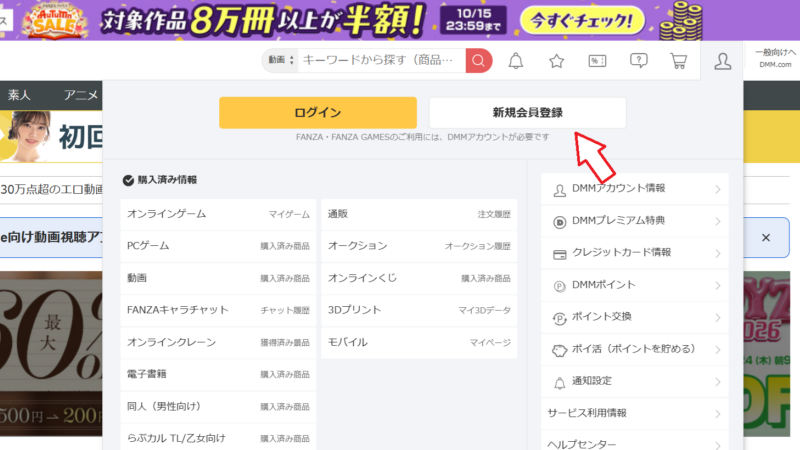This screenshot has width=800, height=450.
Task: Focus the keyword search input field
Action: 382,60
